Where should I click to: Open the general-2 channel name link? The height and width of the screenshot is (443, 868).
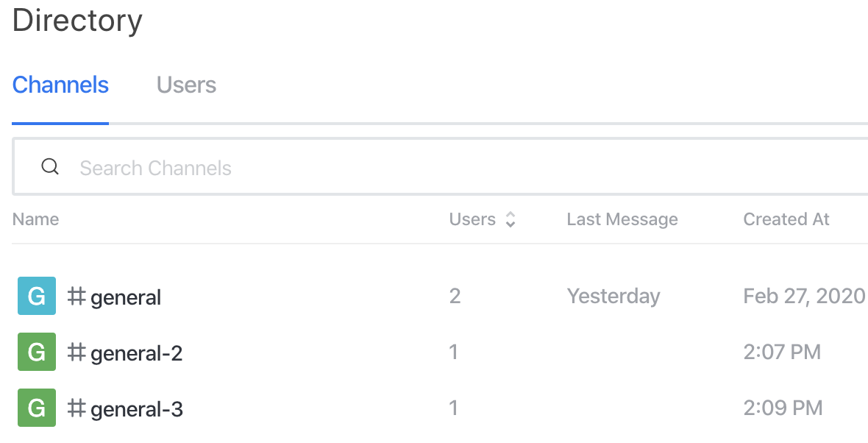136,352
